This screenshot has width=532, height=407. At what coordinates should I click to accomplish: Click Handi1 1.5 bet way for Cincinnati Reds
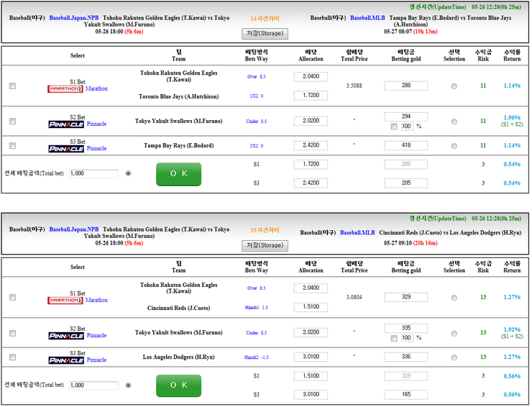click(257, 308)
